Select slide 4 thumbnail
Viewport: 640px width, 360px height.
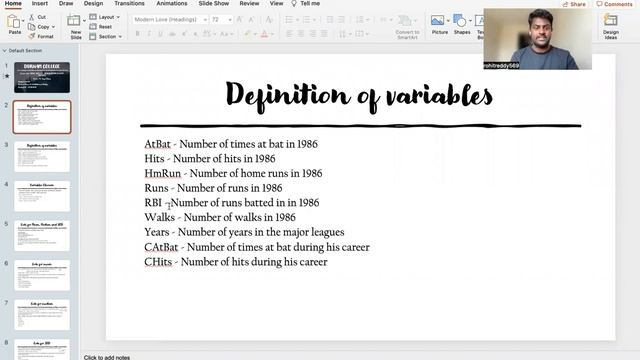click(x=42, y=196)
